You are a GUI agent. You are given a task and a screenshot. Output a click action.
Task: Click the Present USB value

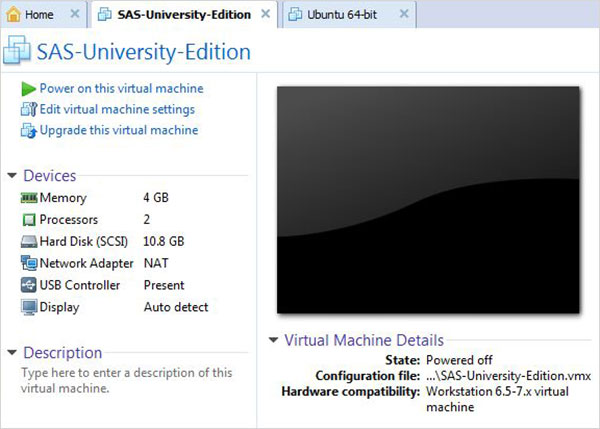[x=164, y=285]
